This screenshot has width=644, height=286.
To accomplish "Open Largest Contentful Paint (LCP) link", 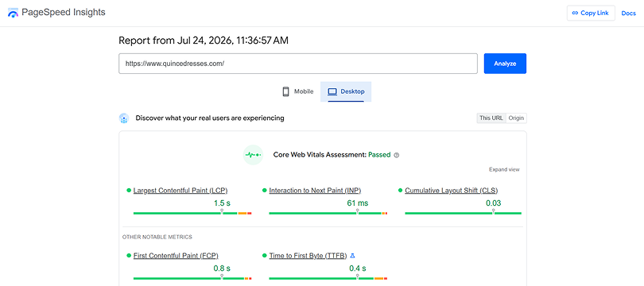I will coord(180,191).
